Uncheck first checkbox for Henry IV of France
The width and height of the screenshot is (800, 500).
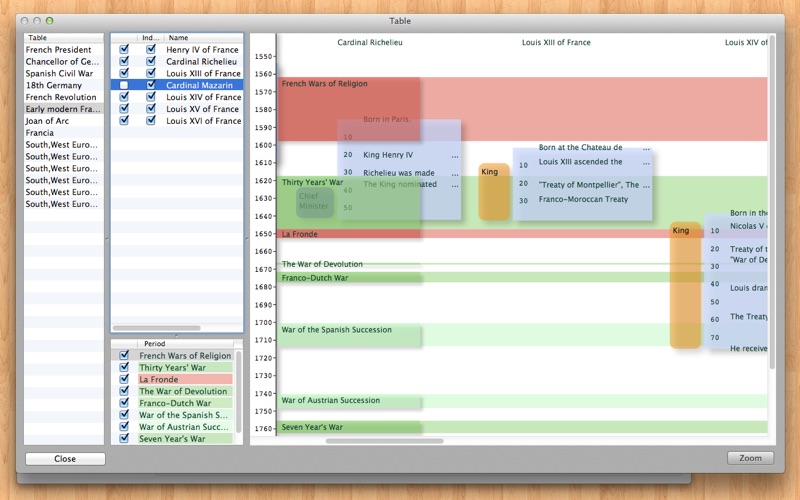click(x=124, y=49)
